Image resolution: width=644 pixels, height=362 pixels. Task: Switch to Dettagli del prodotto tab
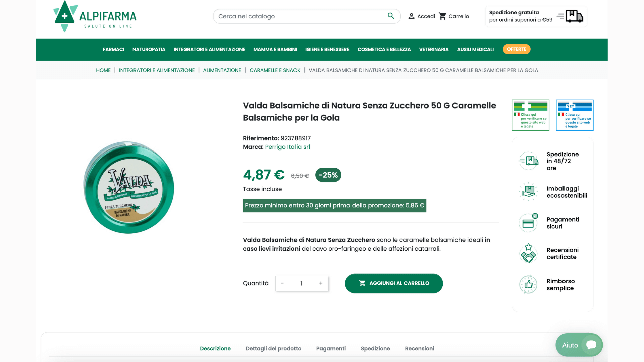pos(273,348)
